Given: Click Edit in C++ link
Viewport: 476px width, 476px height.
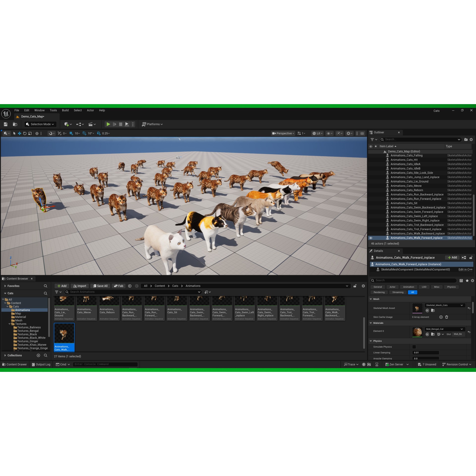Looking at the screenshot, I should (465, 269).
